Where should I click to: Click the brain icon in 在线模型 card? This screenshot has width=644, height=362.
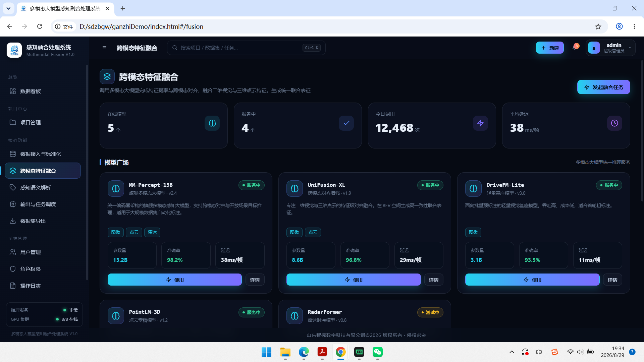212,123
